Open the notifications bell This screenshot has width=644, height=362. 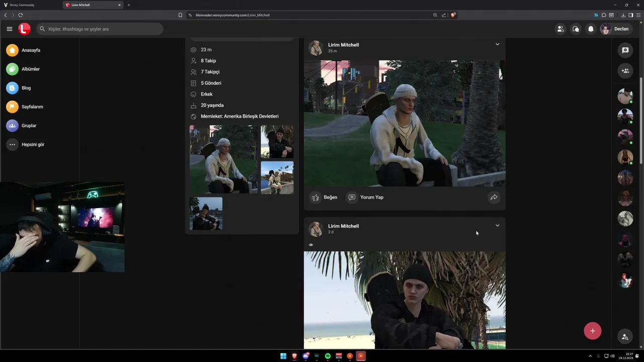click(x=591, y=29)
